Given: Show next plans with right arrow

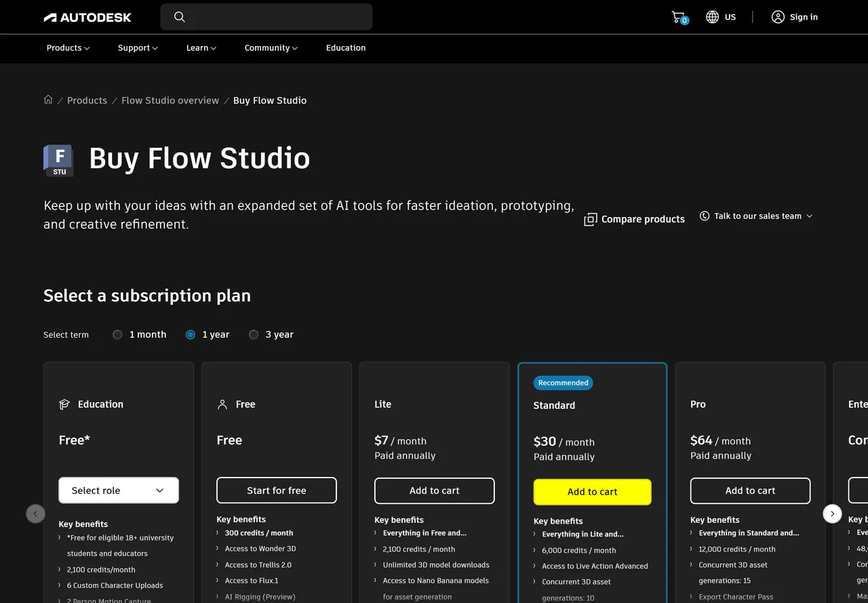Looking at the screenshot, I should pos(832,513).
